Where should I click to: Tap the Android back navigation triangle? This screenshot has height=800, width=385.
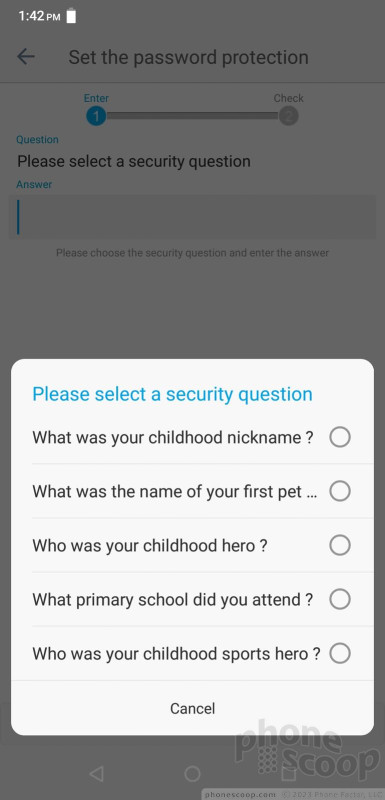click(x=96, y=773)
